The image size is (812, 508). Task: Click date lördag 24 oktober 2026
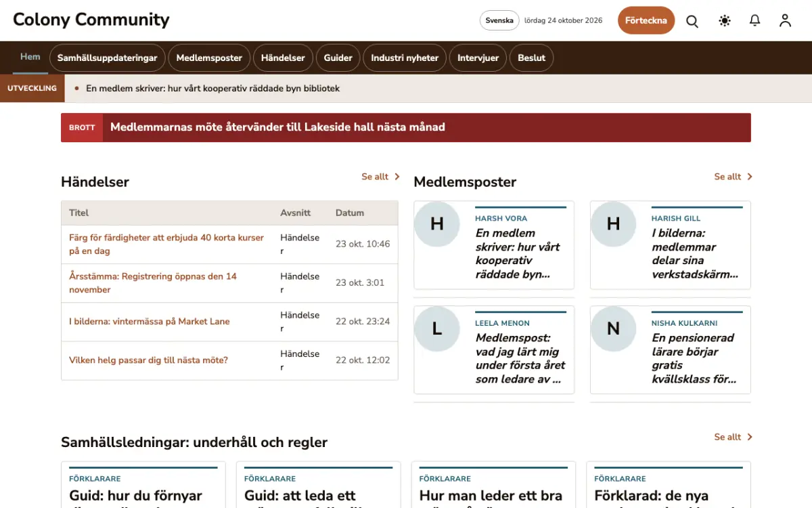point(563,20)
